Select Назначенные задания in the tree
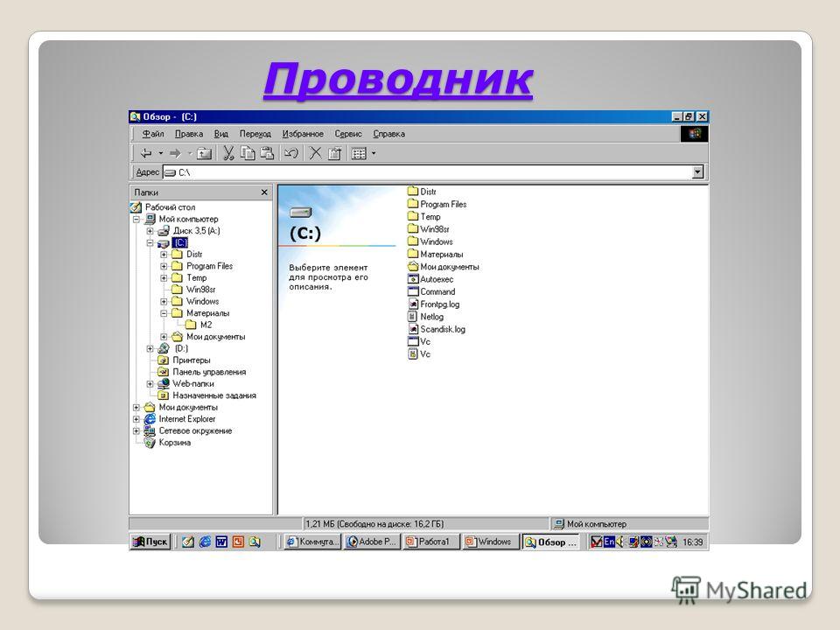Viewport: 840px width, 630px height. pyautogui.click(x=214, y=395)
